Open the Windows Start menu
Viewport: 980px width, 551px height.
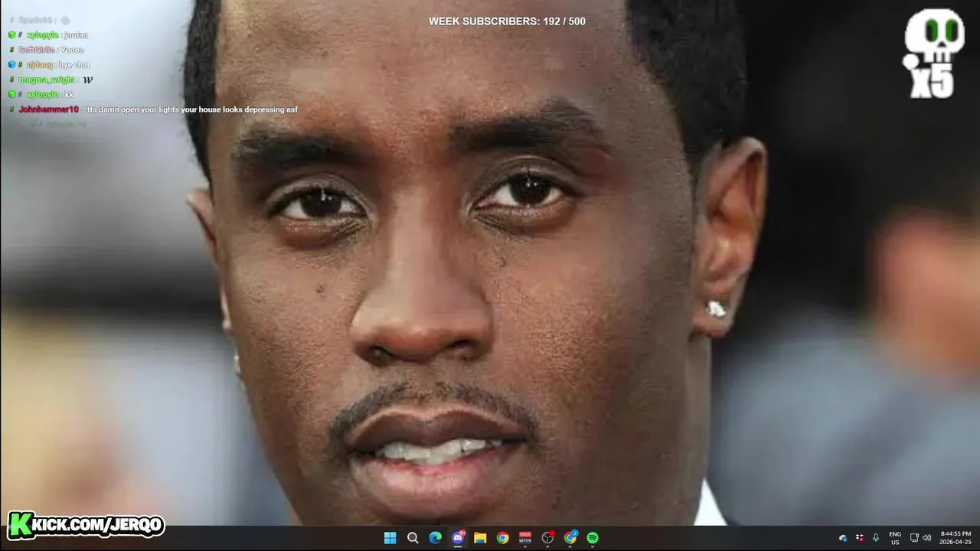pyautogui.click(x=390, y=538)
